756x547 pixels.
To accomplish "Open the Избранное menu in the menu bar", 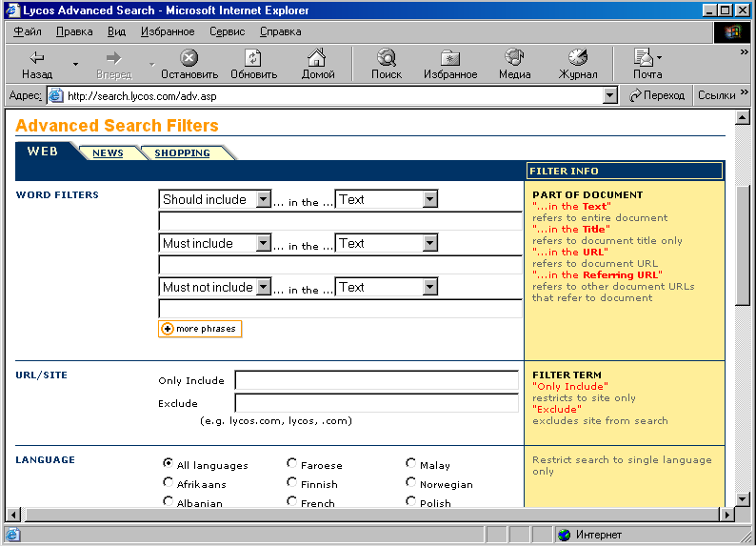I will coord(168,31).
